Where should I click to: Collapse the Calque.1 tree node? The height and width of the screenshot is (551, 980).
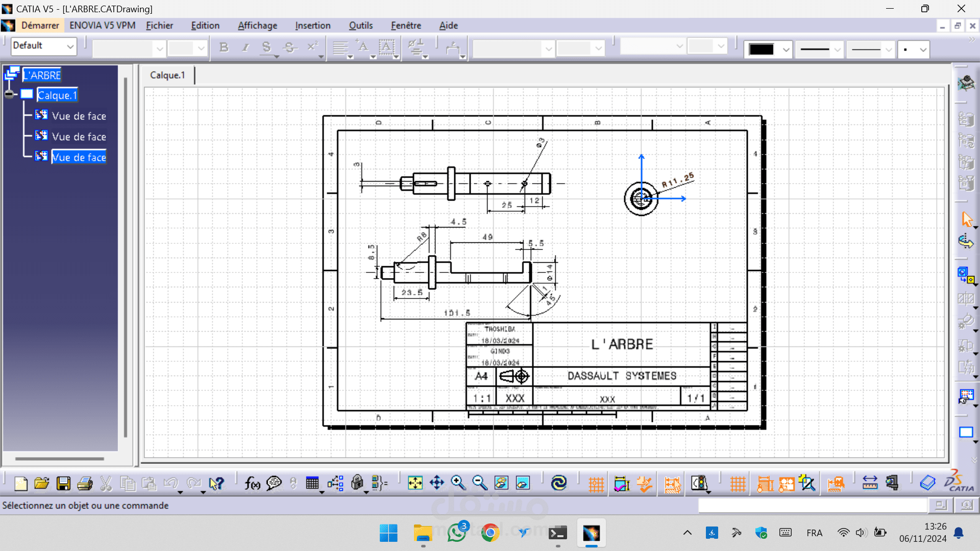(x=9, y=94)
